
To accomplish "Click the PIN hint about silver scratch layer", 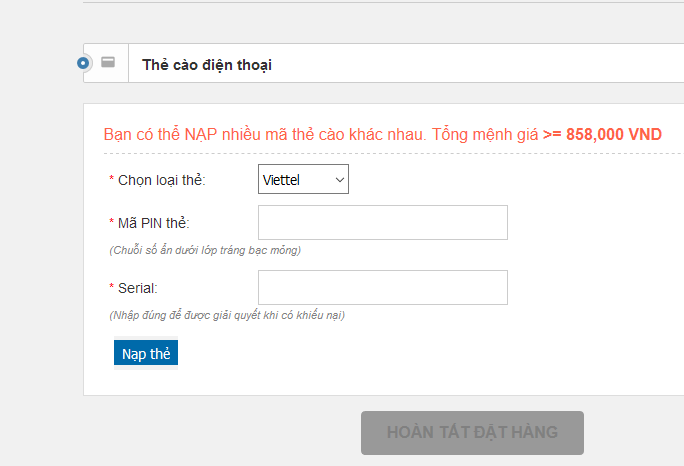I will pos(205,250).
